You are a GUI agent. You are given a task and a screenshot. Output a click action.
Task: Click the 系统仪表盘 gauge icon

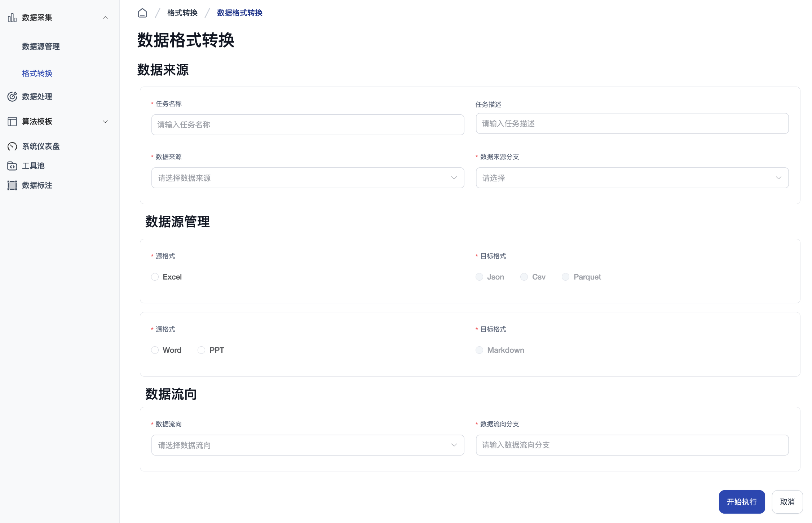click(12, 146)
